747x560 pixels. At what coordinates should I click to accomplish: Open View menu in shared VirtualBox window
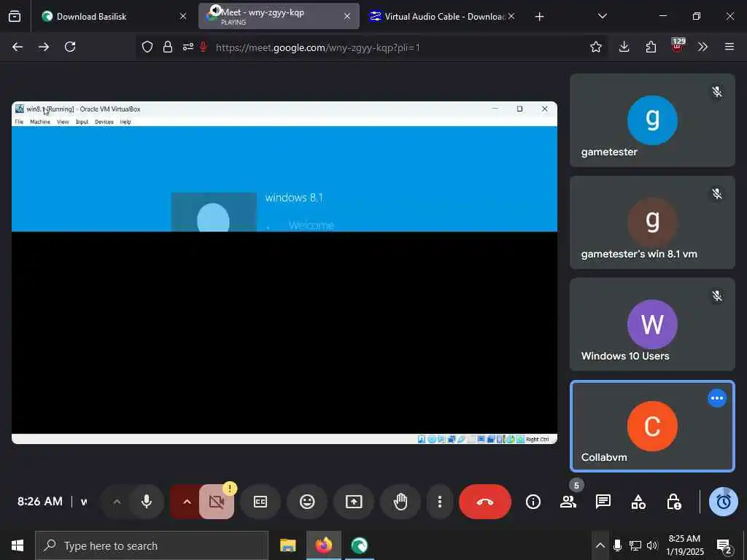pyautogui.click(x=63, y=122)
